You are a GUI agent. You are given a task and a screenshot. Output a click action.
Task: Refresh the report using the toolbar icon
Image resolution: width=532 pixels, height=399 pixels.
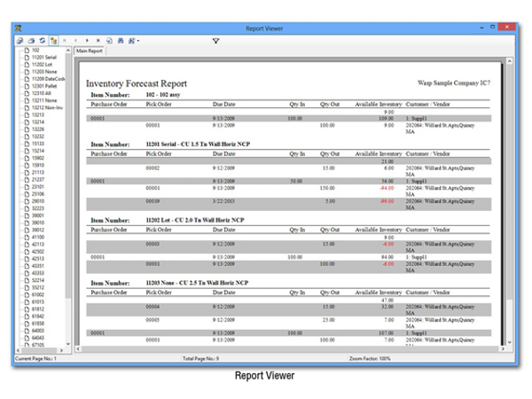[42, 41]
